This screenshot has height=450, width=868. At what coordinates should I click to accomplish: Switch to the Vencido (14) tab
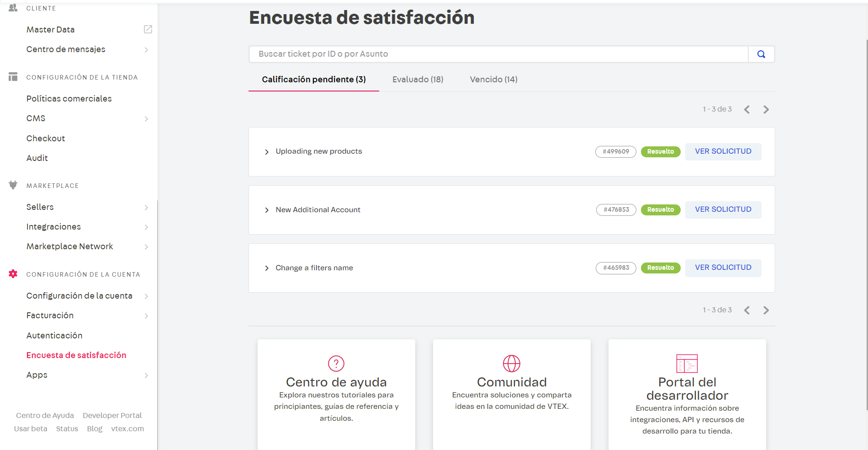tap(493, 80)
